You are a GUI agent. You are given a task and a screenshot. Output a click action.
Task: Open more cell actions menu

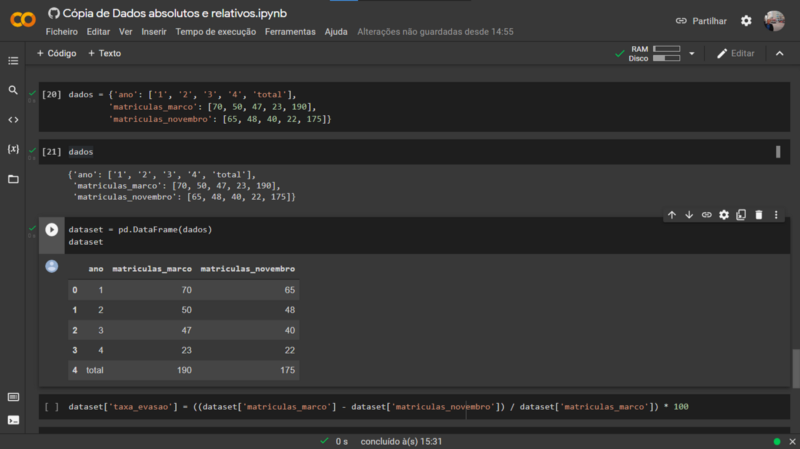click(776, 215)
